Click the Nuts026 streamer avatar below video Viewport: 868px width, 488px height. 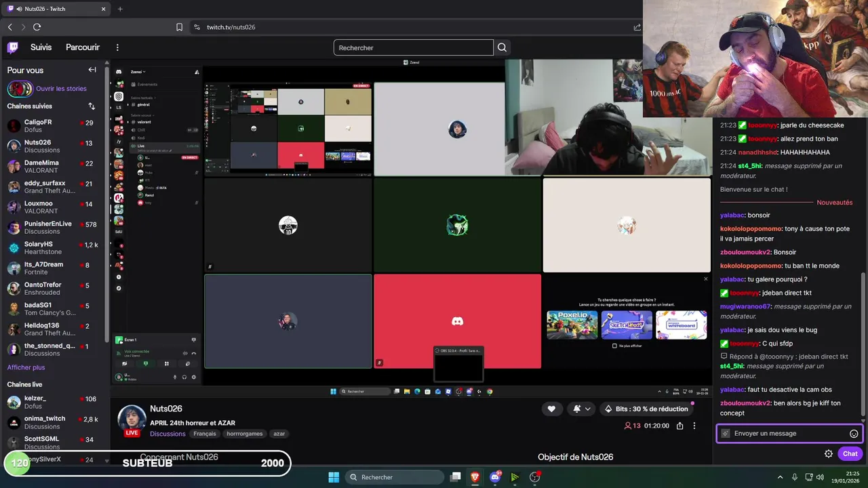click(132, 420)
